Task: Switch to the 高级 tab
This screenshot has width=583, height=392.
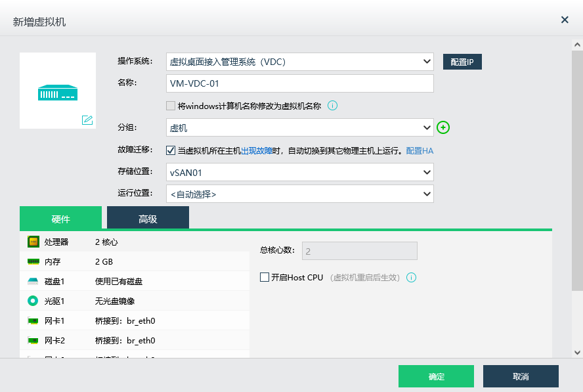Action: coord(148,219)
